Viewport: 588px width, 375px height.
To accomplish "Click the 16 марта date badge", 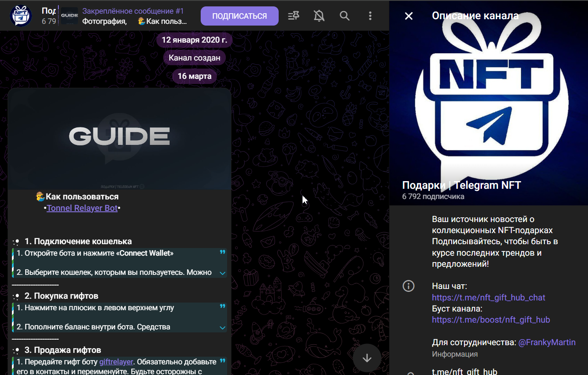I will 194,76.
